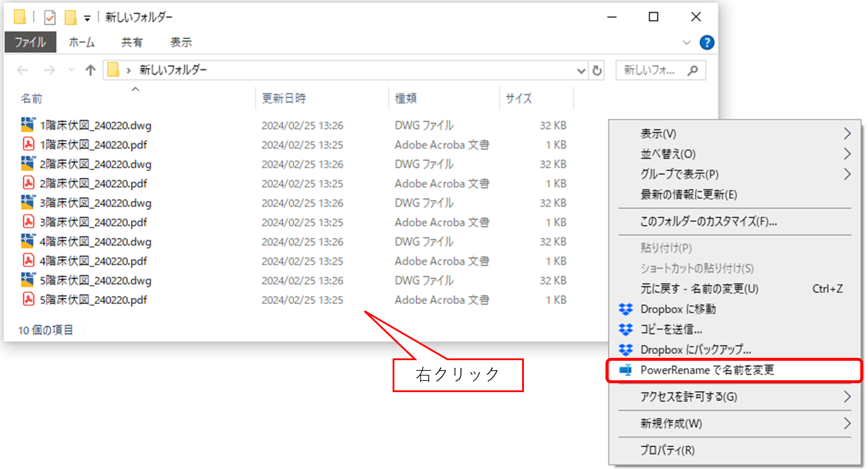Screen dimensions: 868x469
Task: Click the Dropbox icon beside コピーを送信...
Action: click(x=626, y=329)
